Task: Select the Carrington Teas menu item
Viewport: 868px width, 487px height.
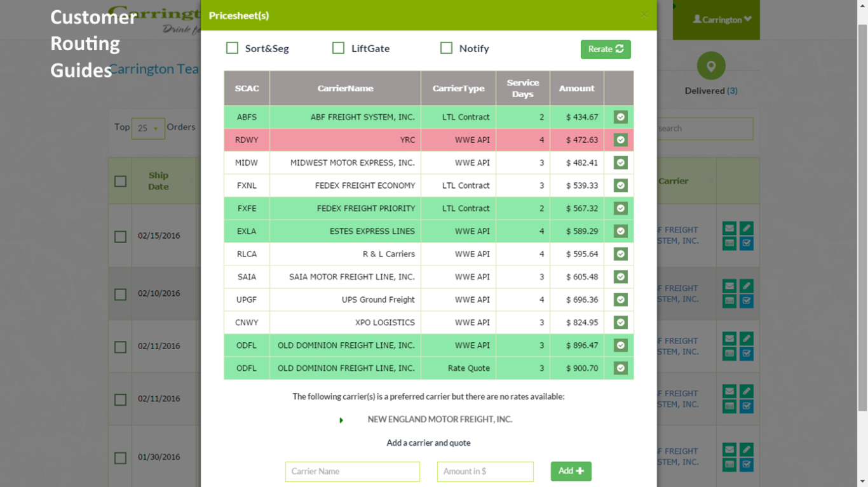Action: tap(154, 69)
